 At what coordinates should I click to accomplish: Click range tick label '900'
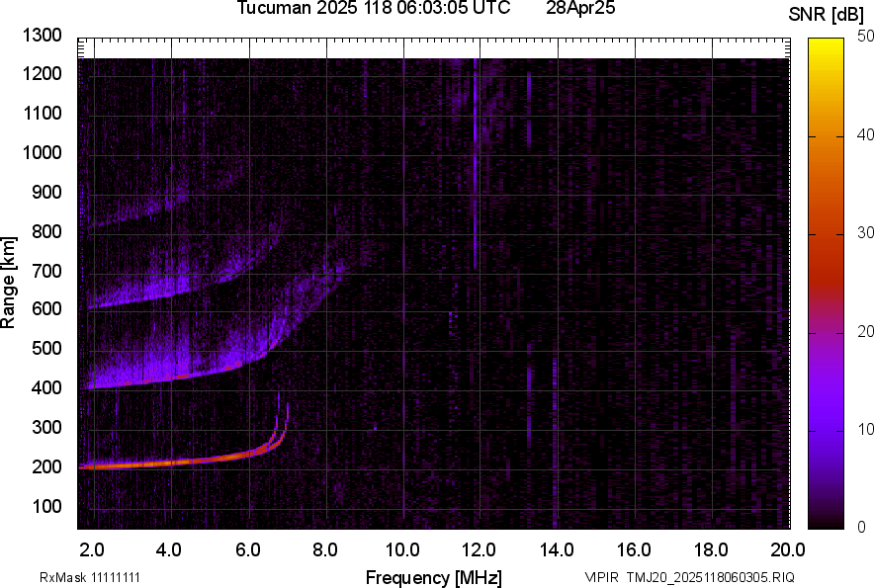(x=46, y=193)
